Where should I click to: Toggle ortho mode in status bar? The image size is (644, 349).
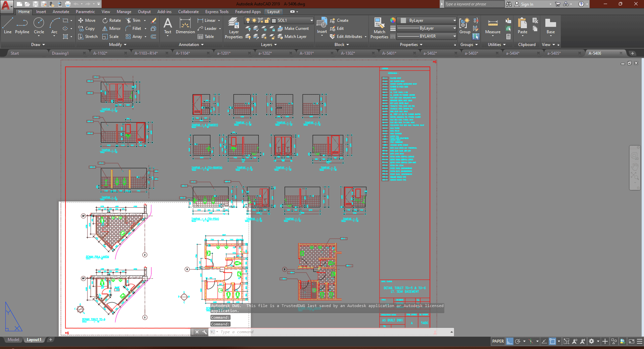[510, 341]
